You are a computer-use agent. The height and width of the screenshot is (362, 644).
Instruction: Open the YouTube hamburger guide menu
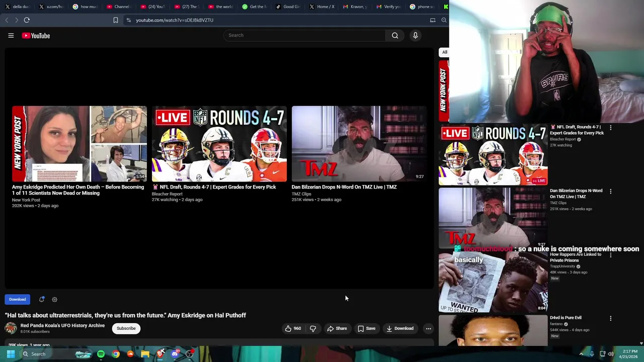11,35
